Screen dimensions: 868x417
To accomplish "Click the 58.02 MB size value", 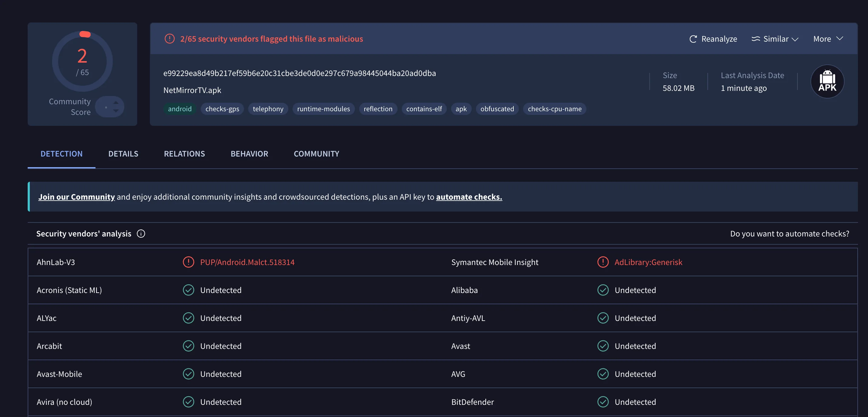I will coord(678,88).
